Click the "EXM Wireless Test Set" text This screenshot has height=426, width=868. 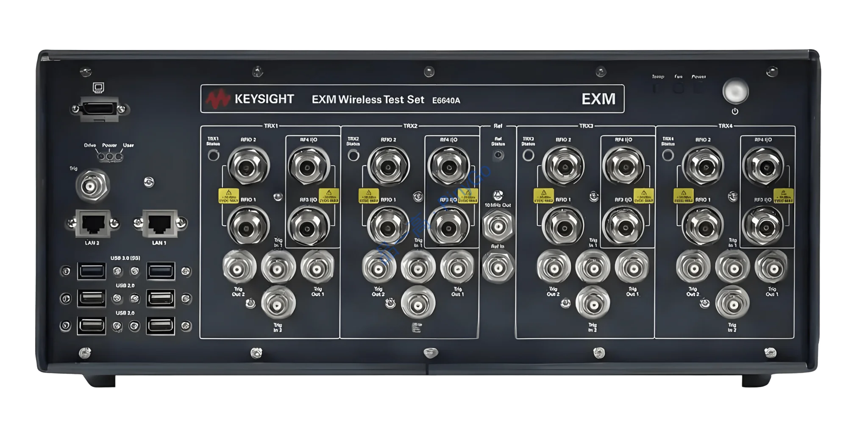[368, 100]
